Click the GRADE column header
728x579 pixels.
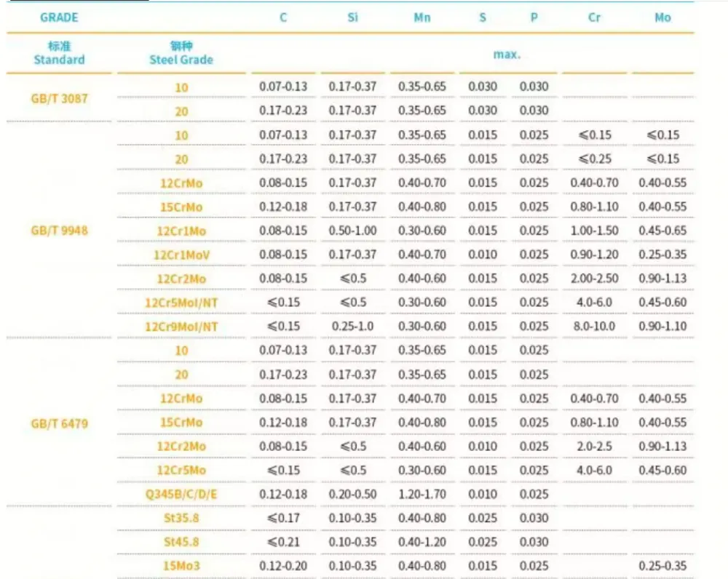click(x=59, y=17)
